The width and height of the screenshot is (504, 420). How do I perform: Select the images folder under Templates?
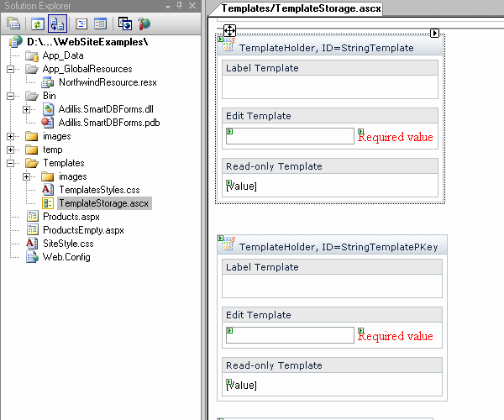click(x=72, y=176)
